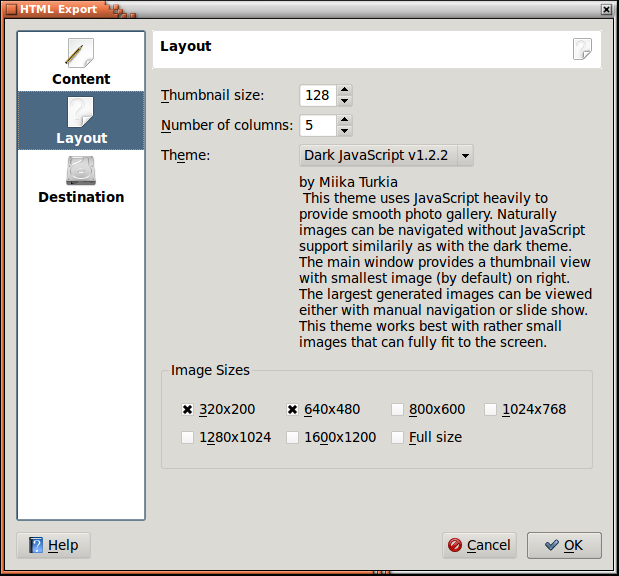Click the Thumbnail size input field
Viewport: 619px width, 576px height.
pos(318,96)
